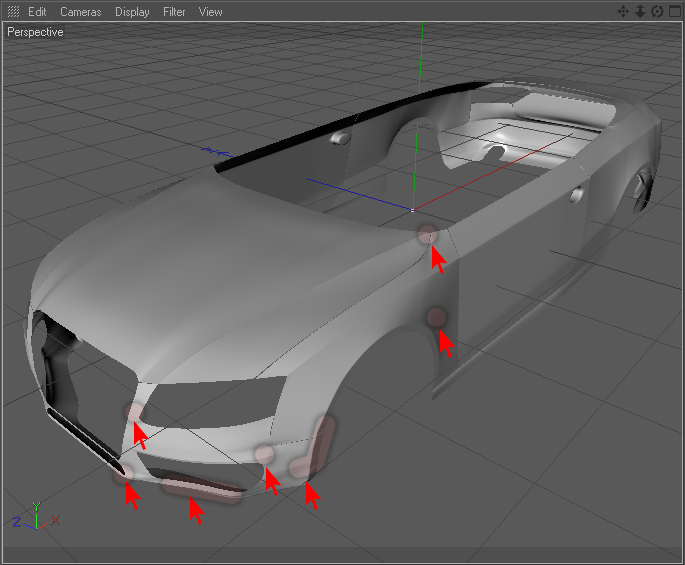The width and height of the screenshot is (685, 565).
Task: Open the View menu
Action: tap(211, 12)
